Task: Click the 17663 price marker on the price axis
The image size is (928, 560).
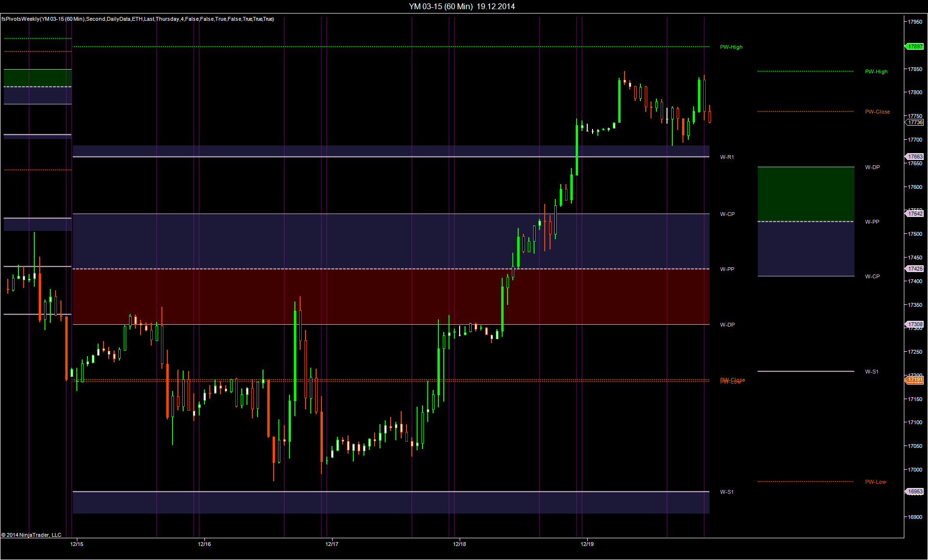Action: tap(915, 157)
